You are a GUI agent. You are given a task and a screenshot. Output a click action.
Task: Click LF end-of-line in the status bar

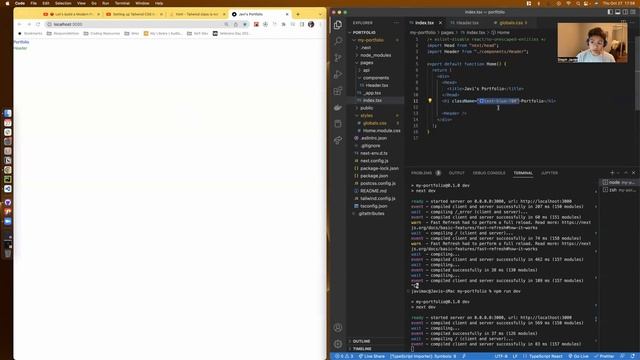[x=515, y=356]
